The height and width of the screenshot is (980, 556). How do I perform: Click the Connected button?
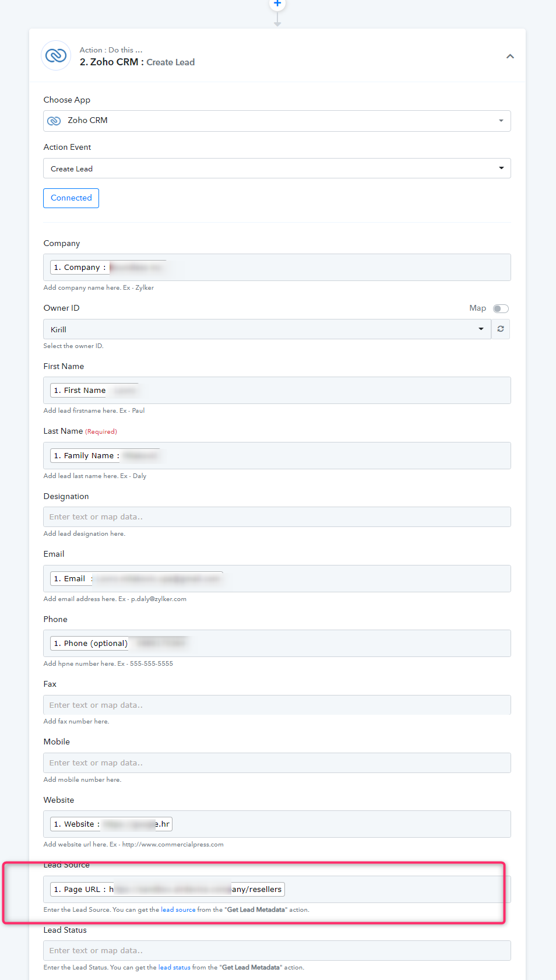point(71,198)
